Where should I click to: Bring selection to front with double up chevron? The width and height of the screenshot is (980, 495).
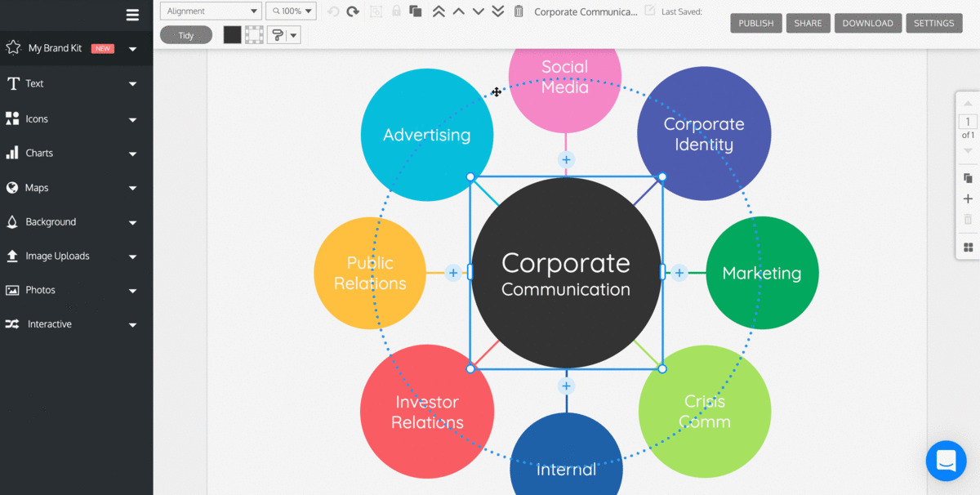point(439,11)
